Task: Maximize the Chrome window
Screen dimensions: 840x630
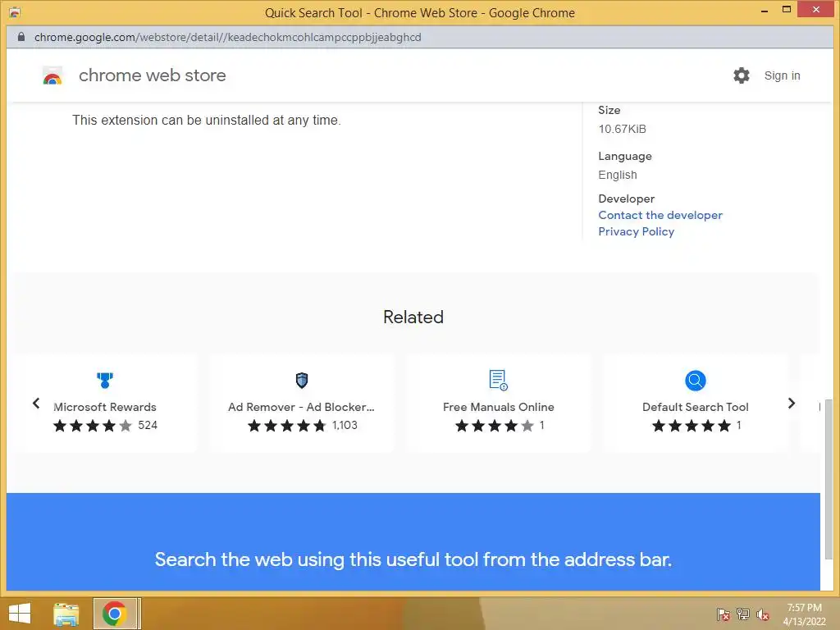Action: click(x=787, y=10)
